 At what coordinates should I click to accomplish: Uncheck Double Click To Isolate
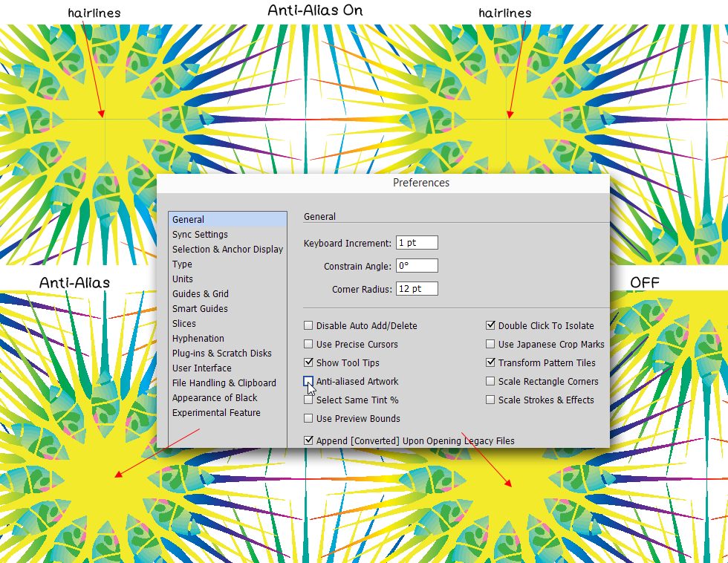490,326
